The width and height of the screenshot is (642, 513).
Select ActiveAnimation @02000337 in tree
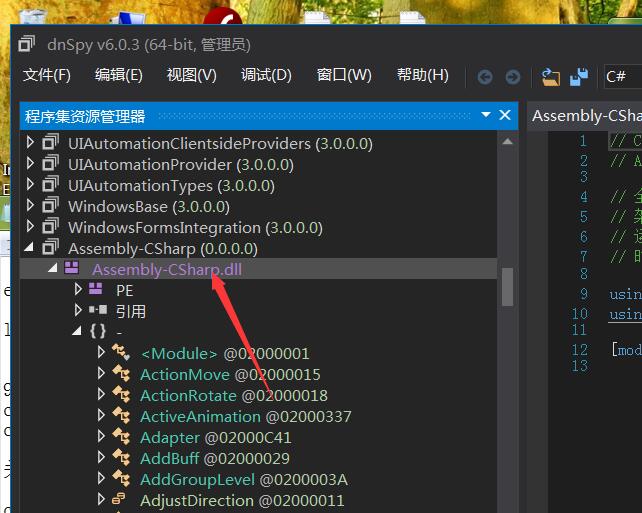(246, 416)
